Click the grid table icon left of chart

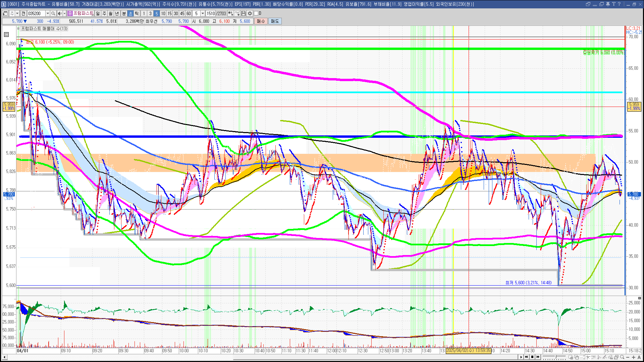tap(6, 34)
